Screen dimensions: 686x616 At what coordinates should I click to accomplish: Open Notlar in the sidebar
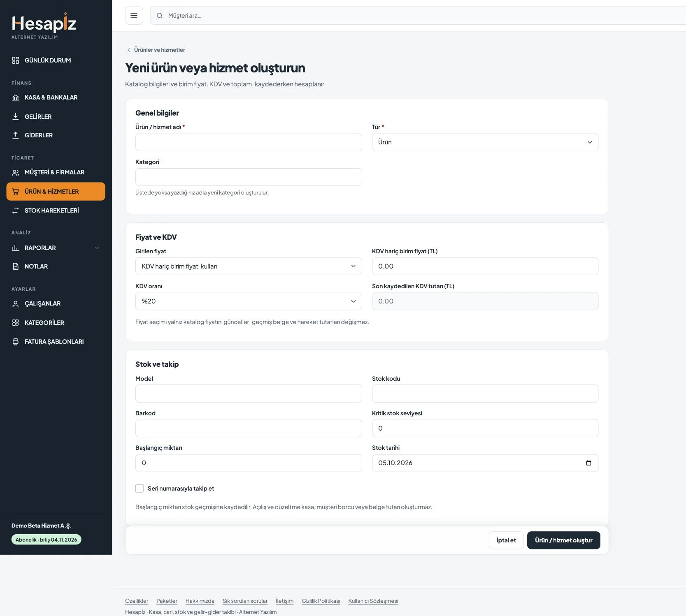pyautogui.click(x=56, y=266)
